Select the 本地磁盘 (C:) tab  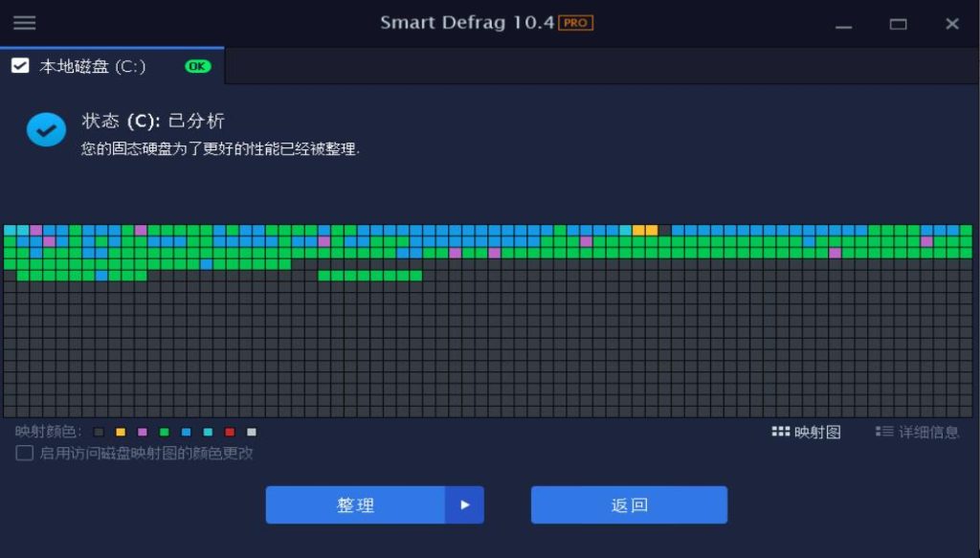click(x=113, y=66)
